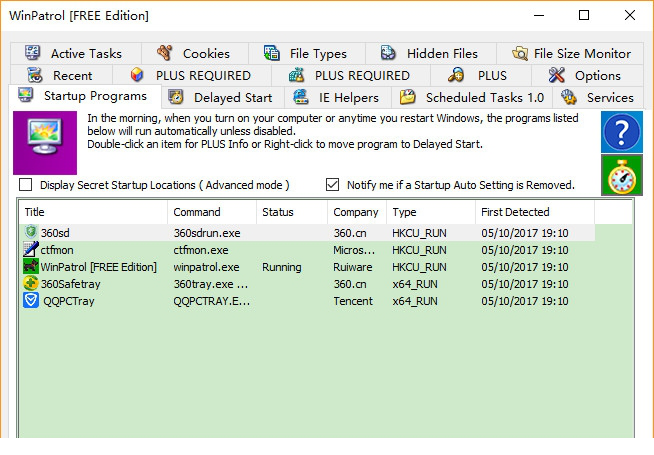This screenshot has height=455, width=654.
Task: Select the ctfmon startup entry
Action: point(307,250)
